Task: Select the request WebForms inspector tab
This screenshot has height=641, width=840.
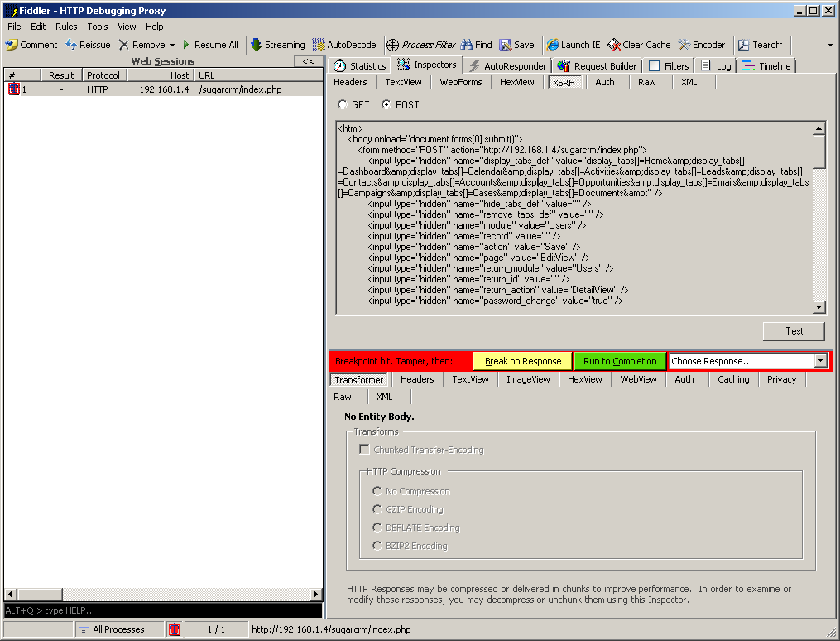Action: 461,82
